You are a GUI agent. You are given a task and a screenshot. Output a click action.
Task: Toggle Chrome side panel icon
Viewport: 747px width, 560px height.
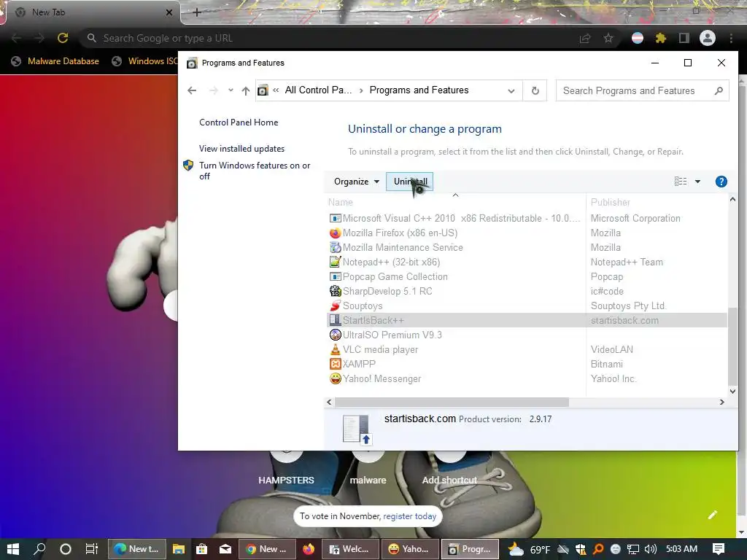[684, 38]
